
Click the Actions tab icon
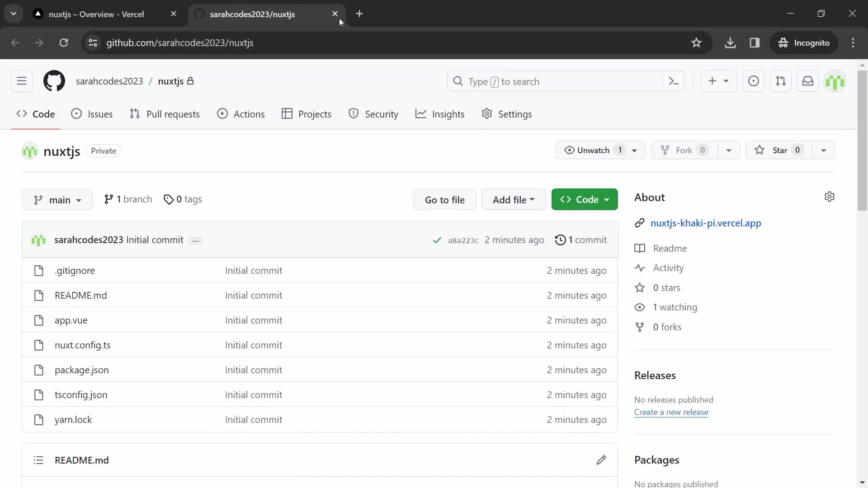pos(222,114)
